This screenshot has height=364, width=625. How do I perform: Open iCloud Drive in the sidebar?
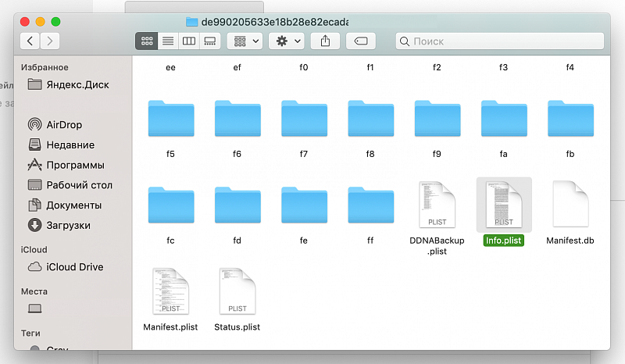pyautogui.click(x=74, y=267)
